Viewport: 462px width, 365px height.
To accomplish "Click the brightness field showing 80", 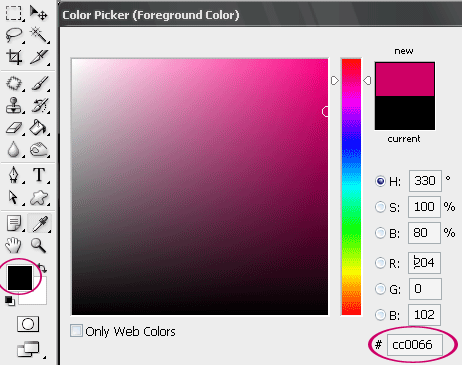I will click(x=424, y=233).
